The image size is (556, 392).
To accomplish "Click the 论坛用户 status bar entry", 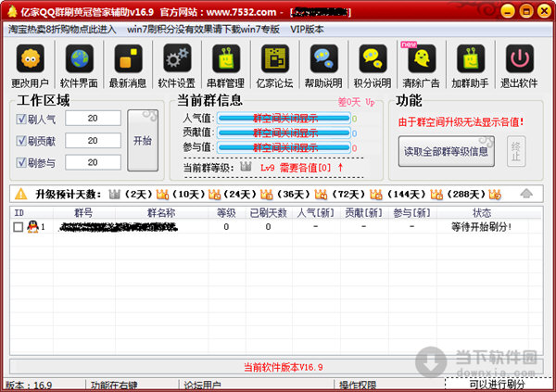I will (x=202, y=386).
